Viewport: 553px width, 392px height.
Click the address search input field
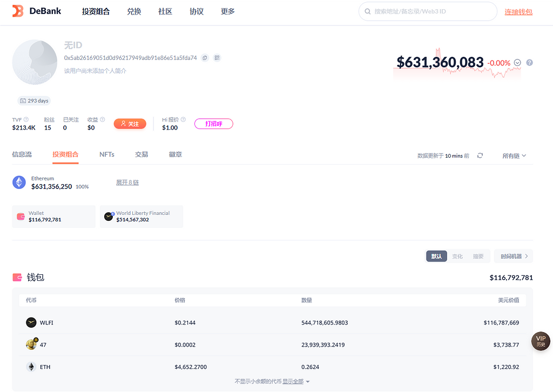pyautogui.click(x=432, y=11)
